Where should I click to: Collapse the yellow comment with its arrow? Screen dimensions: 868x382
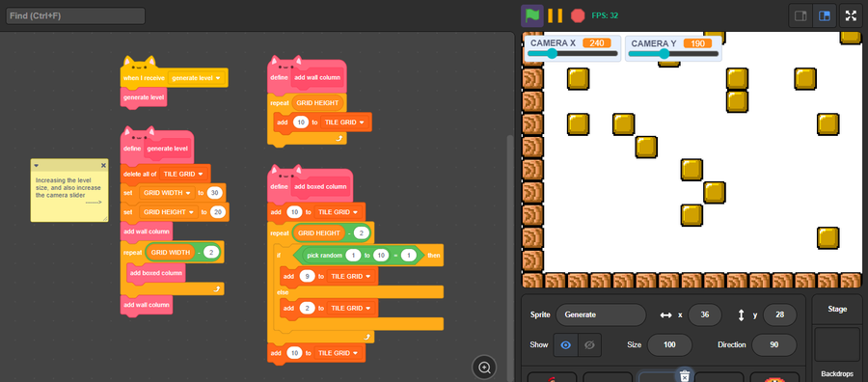click(36, 166)
